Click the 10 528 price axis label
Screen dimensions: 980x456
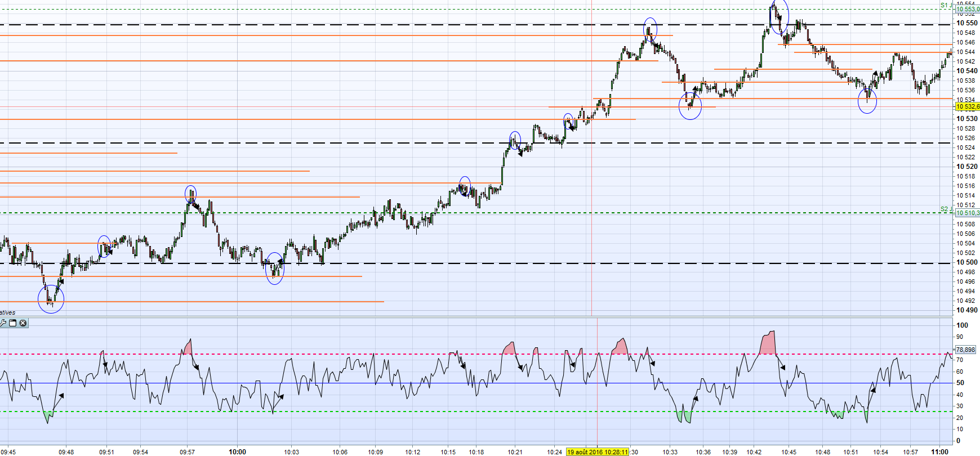point(966,128)
